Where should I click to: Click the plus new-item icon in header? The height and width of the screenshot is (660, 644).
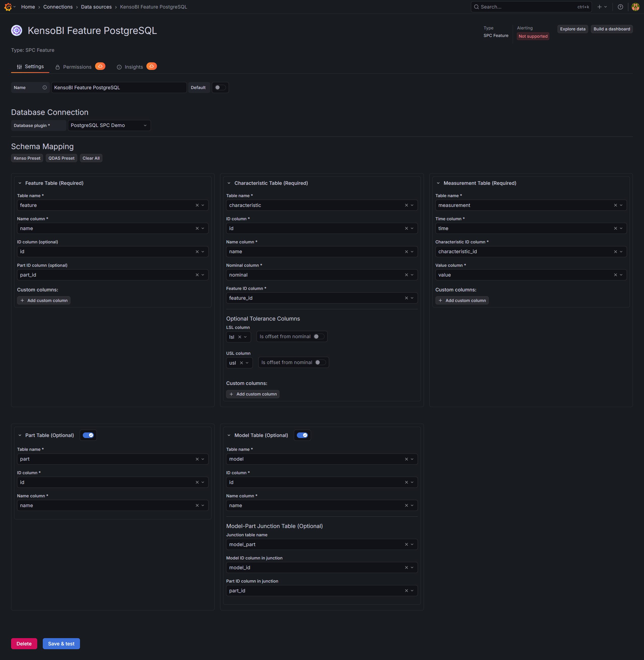click(x=599, y=7)
